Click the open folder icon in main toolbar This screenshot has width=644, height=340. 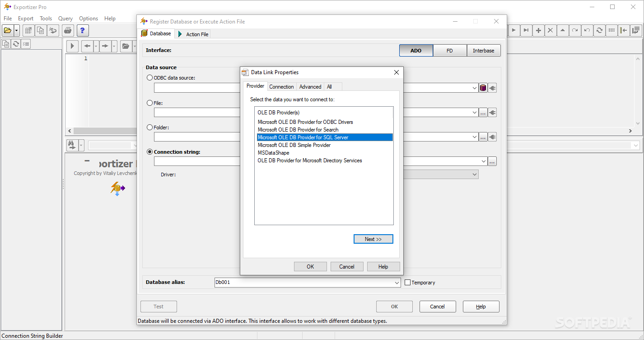pyautogui.click(x=8, y=30)
